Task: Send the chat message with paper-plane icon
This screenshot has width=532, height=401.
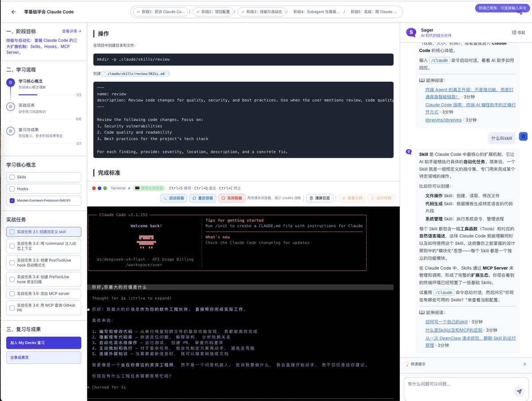Action: pos(519,391)
